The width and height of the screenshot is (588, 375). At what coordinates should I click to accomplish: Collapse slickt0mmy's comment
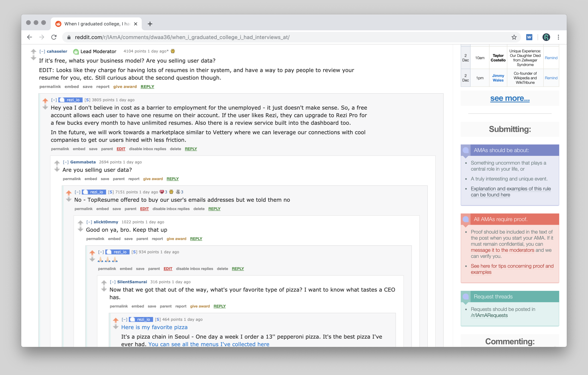coord(89,222)
